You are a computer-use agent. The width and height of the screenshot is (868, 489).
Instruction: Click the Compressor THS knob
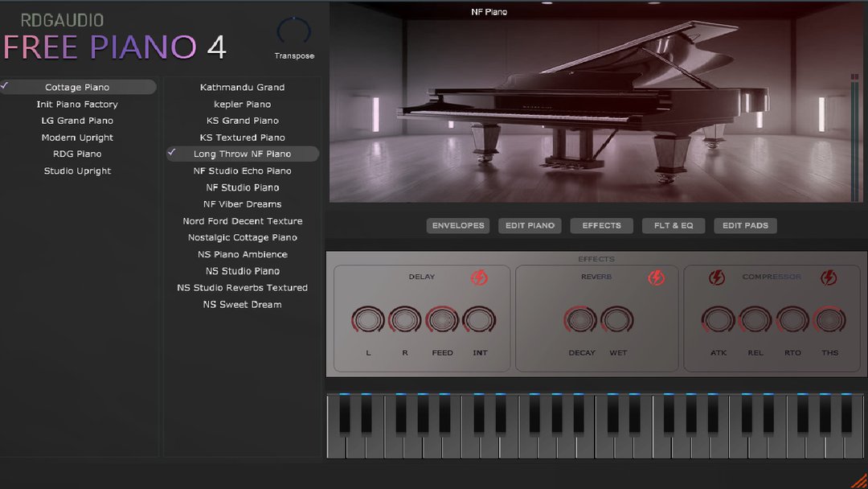coord(830,319)
